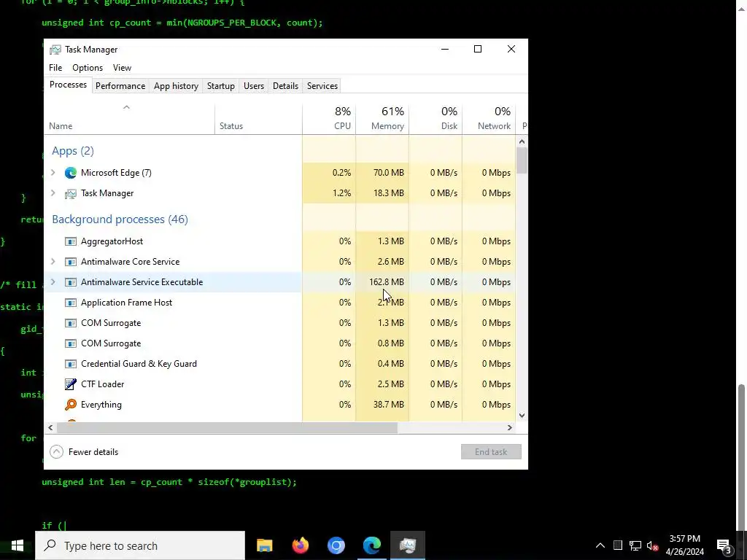747x560 pixels.
Task: Open the Options menu
Action: pos(88,68)
